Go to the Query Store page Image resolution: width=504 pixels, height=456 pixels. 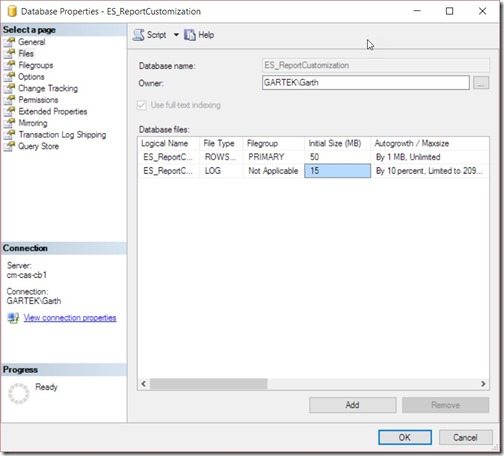[x=38, y=146]
